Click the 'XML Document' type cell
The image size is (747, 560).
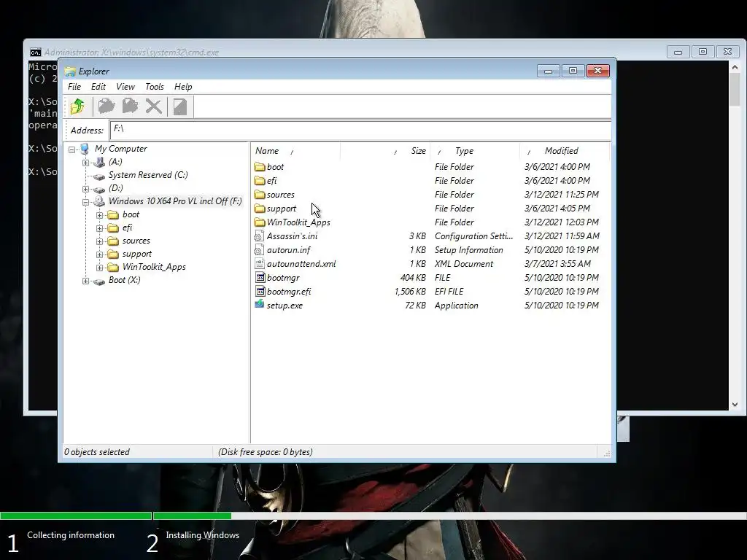tap(463, 264)
